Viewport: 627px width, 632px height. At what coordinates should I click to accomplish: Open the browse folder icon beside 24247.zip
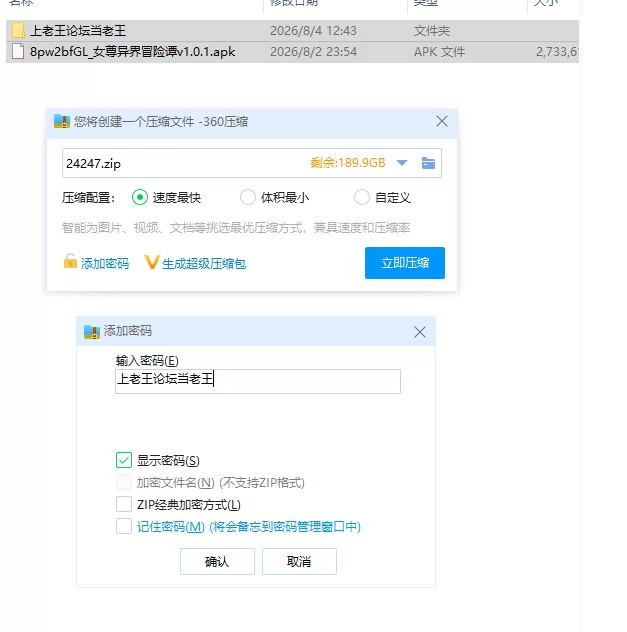coord(428,163)
